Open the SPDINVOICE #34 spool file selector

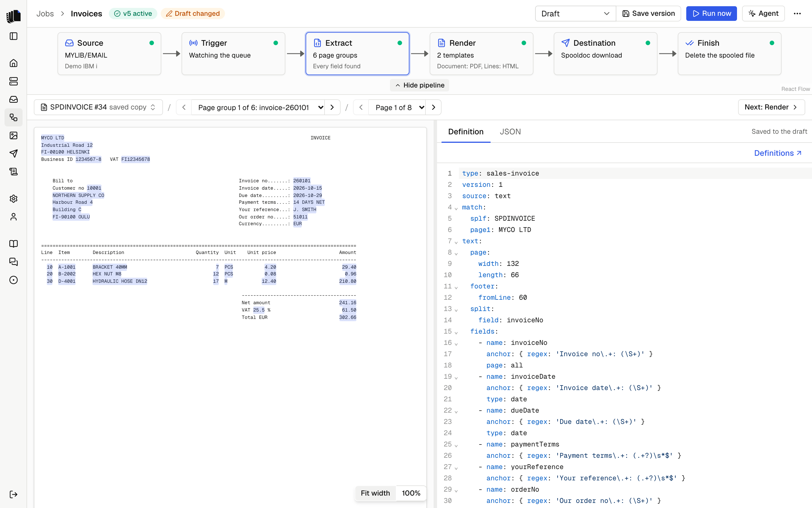point(98,107)
